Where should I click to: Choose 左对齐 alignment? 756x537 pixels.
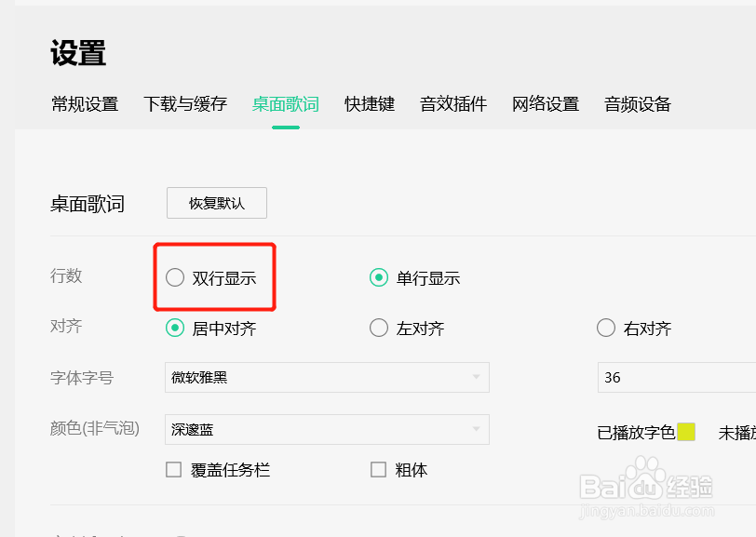379,328
